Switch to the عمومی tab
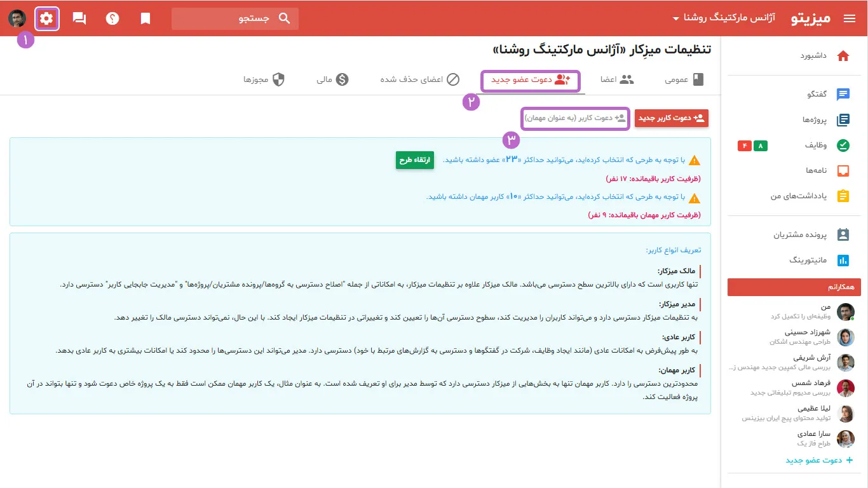 pos(684,80)
